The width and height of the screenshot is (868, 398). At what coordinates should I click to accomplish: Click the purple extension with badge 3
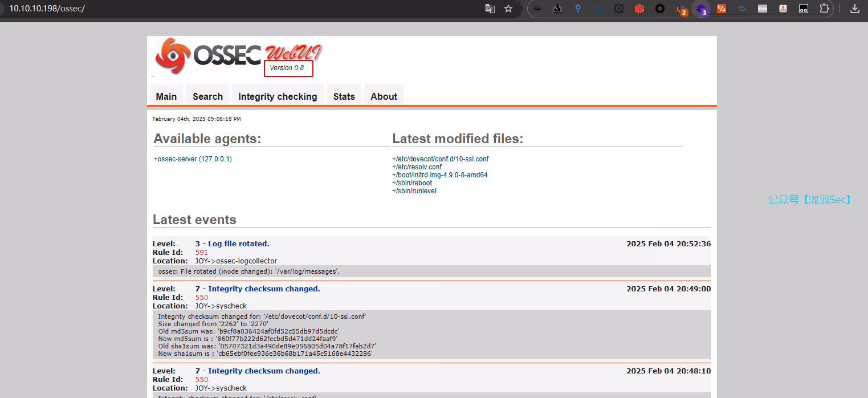pyautogui.click(x=701, y=9)
